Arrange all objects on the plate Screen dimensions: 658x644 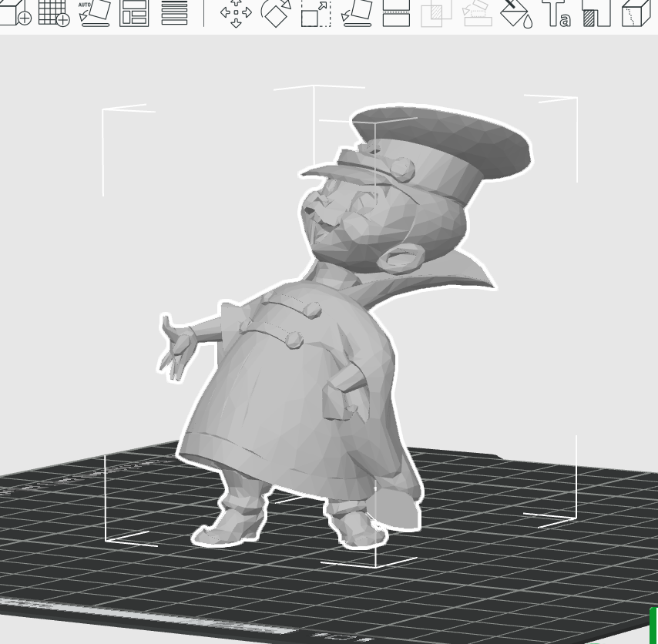[x=134, y=13]
